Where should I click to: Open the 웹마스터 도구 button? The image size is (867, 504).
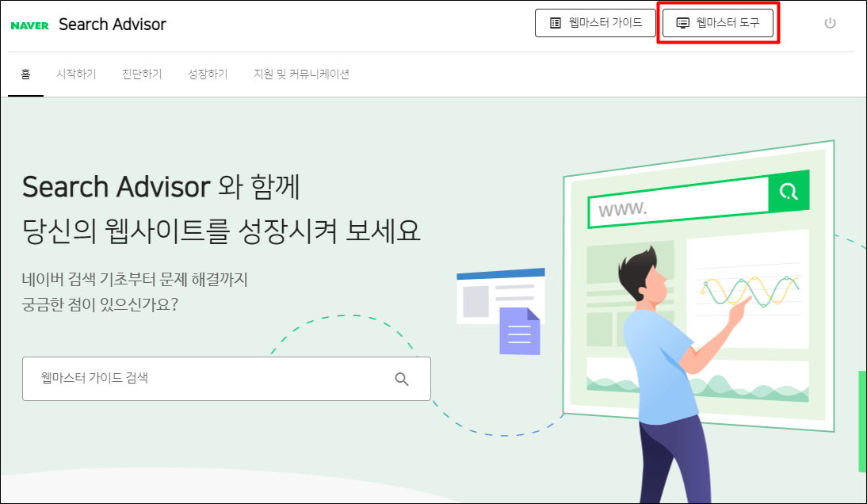tap(718, 23)
